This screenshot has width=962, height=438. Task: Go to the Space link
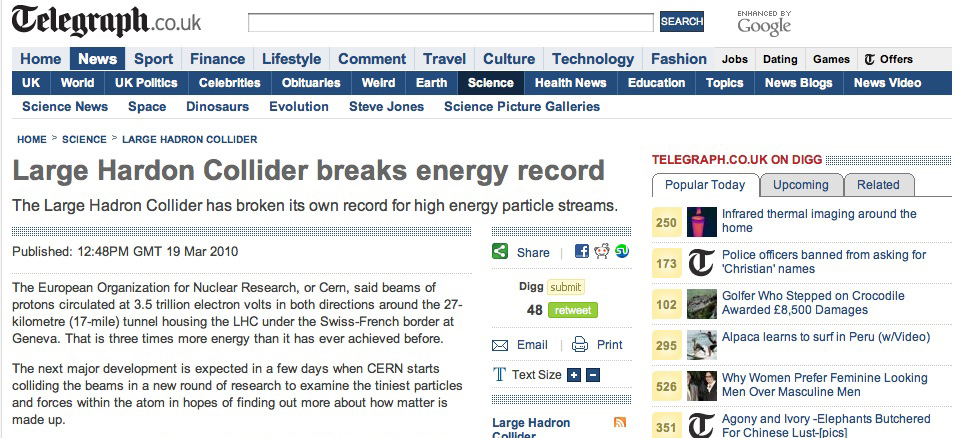click(147, 107)
